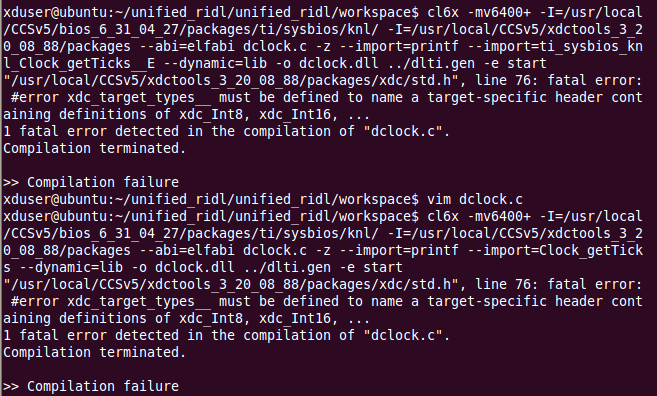
Task: Click the first "cl6x -mv6400+" command
Action: coord(479,13)
